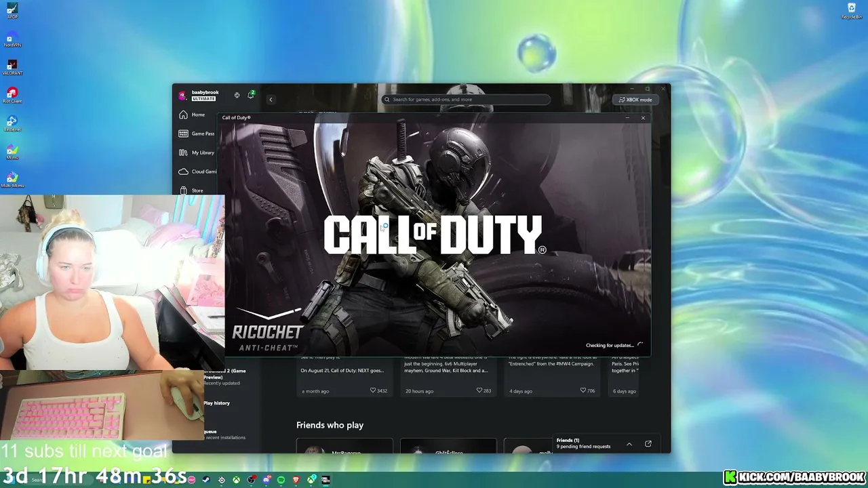Open Cloud Gaming in the sidebar
Viewport: 868px width, 488px height.
(x=197, y=171)
